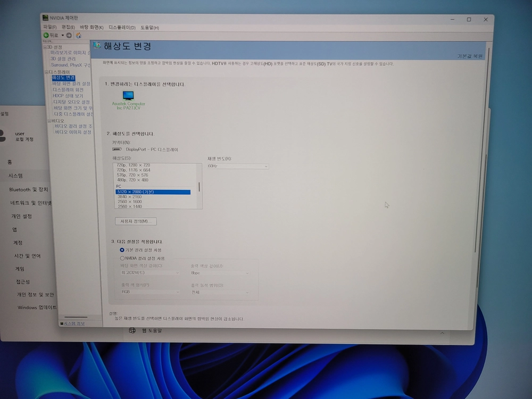
Task: Select 해상도 변경 in the tree
Action: (63, 78)
